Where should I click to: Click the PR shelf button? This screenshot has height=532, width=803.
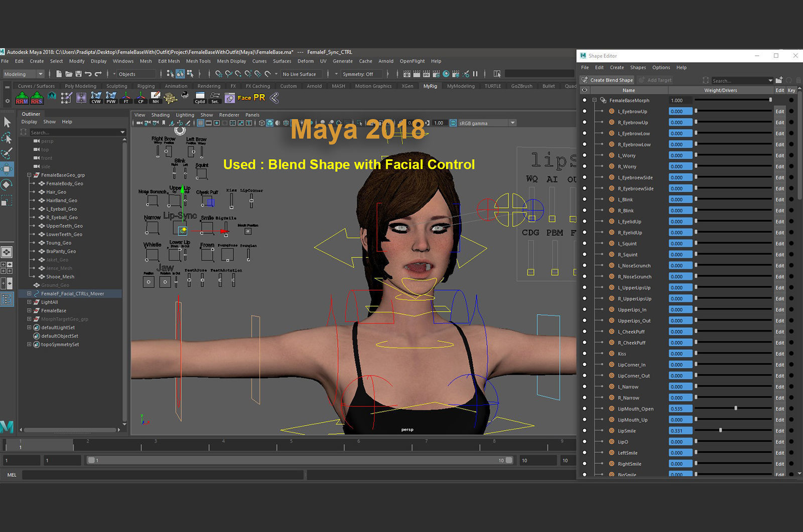[x=259, y=98]
